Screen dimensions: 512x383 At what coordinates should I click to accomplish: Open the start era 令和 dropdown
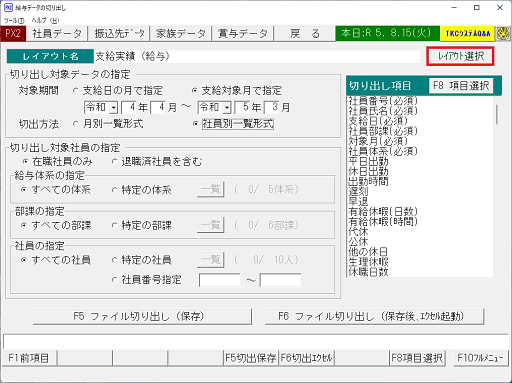click(114, 107)
